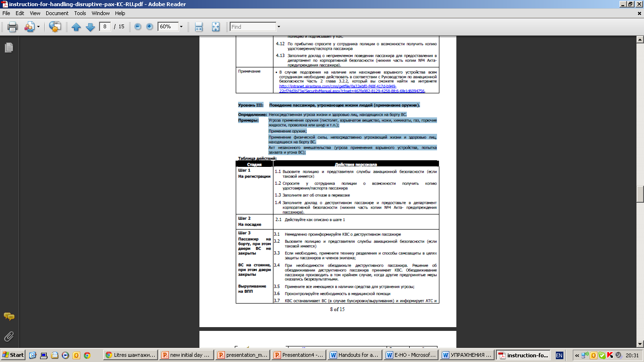
Task: Zoom out with the minus button
Action: pyautogui.click(x=138, y=27)
